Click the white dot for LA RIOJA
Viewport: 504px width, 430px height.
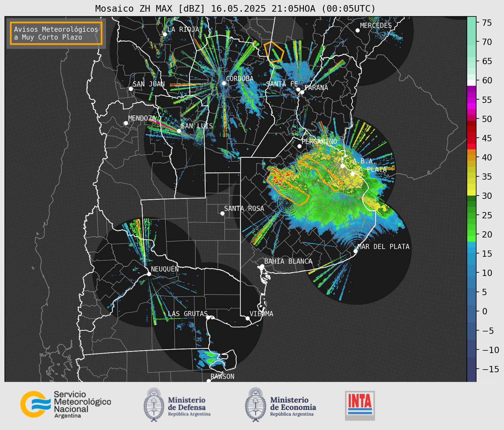pos(165,34)
